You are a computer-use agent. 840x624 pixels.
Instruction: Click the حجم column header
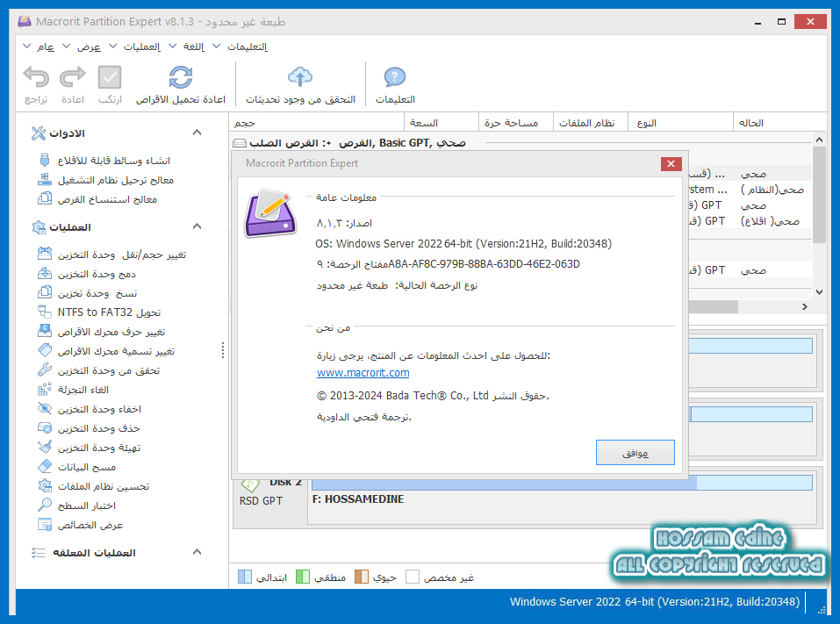tap(317, 123)
